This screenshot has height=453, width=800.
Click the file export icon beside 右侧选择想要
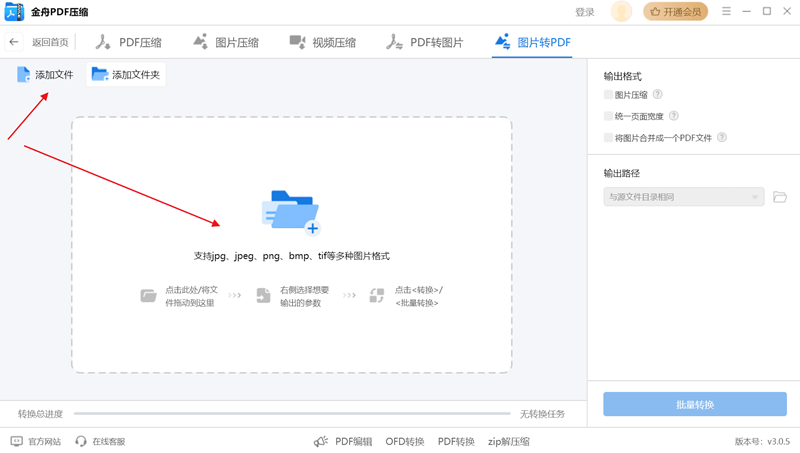[x=263, y=295]
